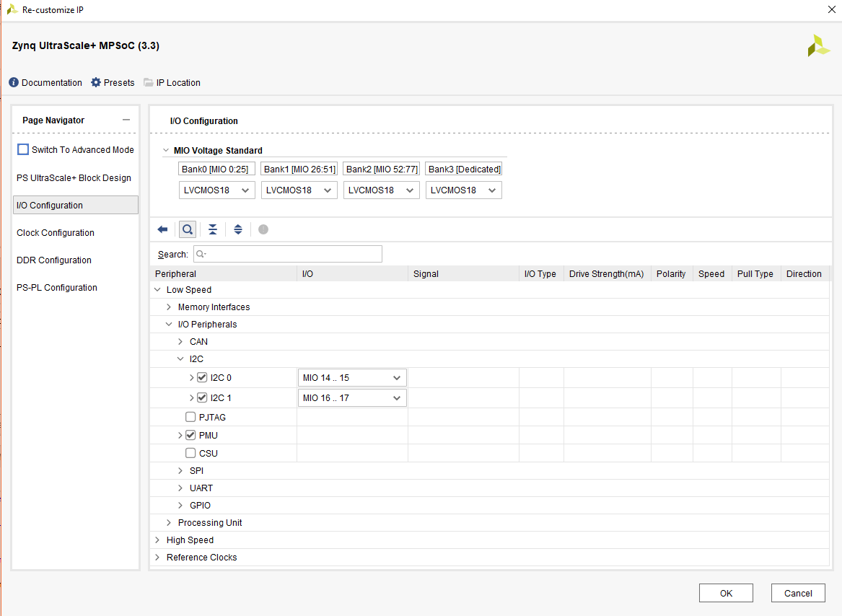842x616 pixels.
Task: Go to Clock Configuration page
Action: (56, 233)
